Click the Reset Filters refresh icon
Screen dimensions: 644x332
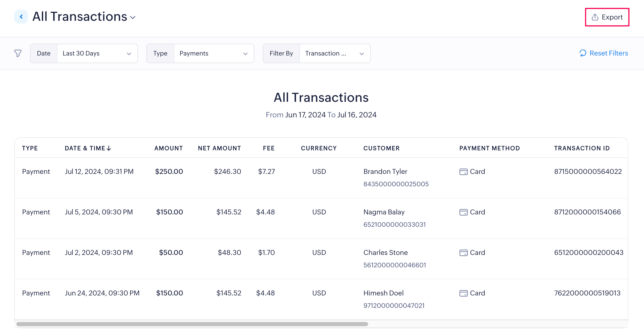point(583,53)
